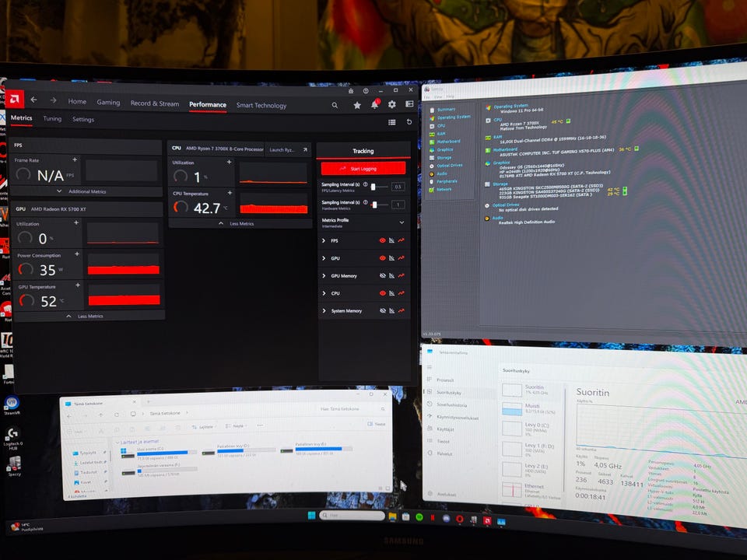
Task: Open Spotify from the taskbar
Action: (x=419, y=517)
